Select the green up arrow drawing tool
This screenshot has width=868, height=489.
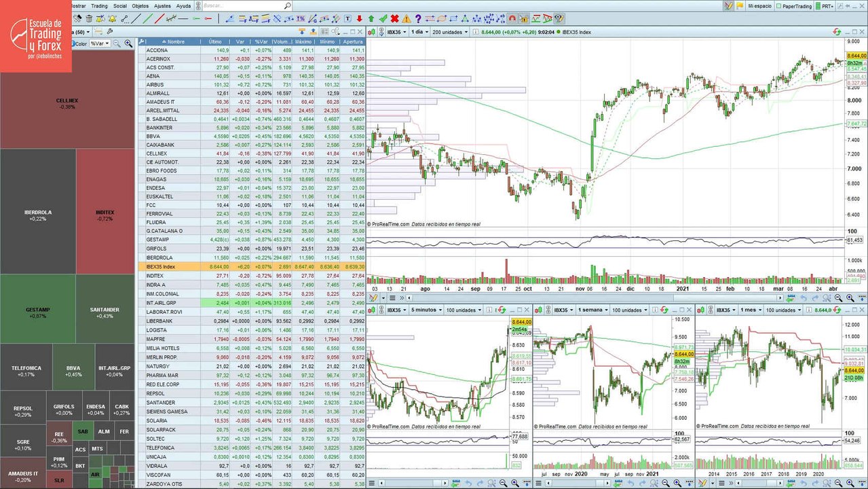click(371, 18)
